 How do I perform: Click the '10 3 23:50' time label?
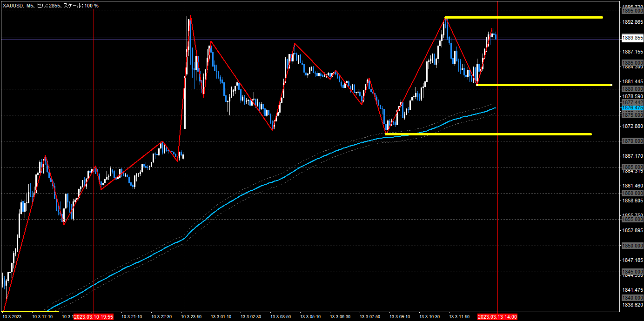tap(191, 317)
